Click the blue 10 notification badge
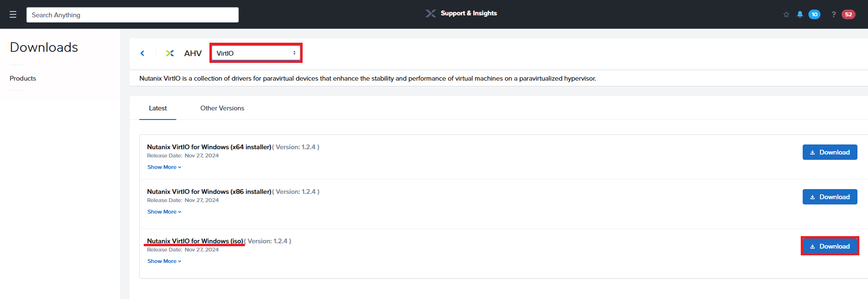This screenshot has width=868, height=299. (x=814, y=14)
